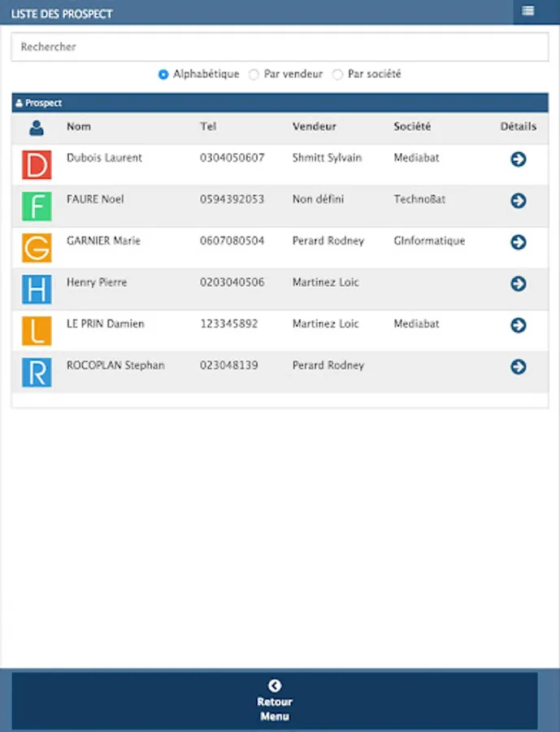This screenshot has width=560, height=732.
Task: Click the Vendeur column header
Action: (314, 127)
